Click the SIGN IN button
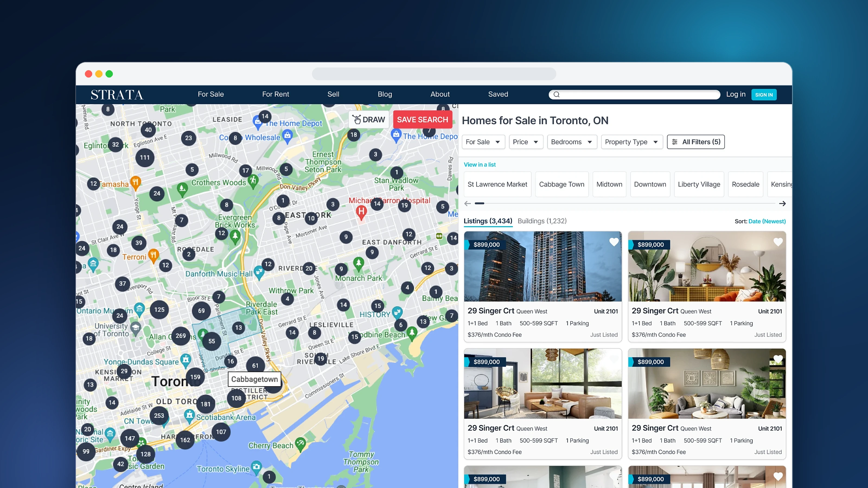Image resolution: width=868 pixels, height=488 pixels. [x=764, y=95]
